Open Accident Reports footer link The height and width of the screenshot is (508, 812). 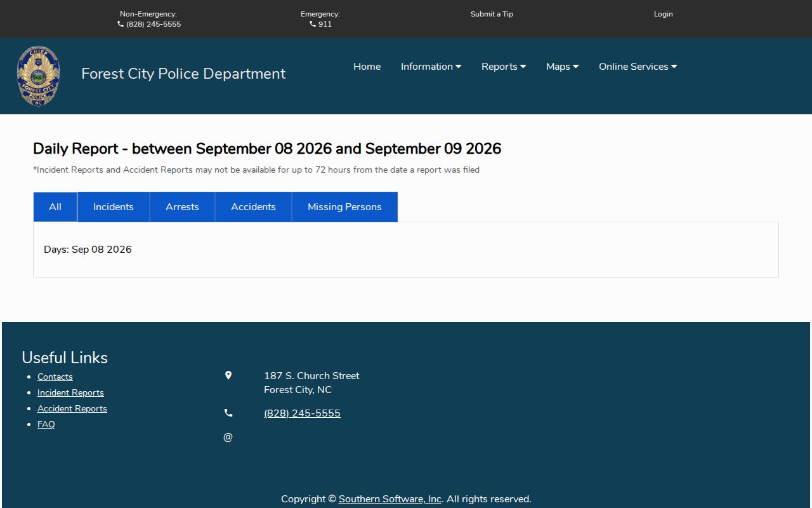click(72, 408)
